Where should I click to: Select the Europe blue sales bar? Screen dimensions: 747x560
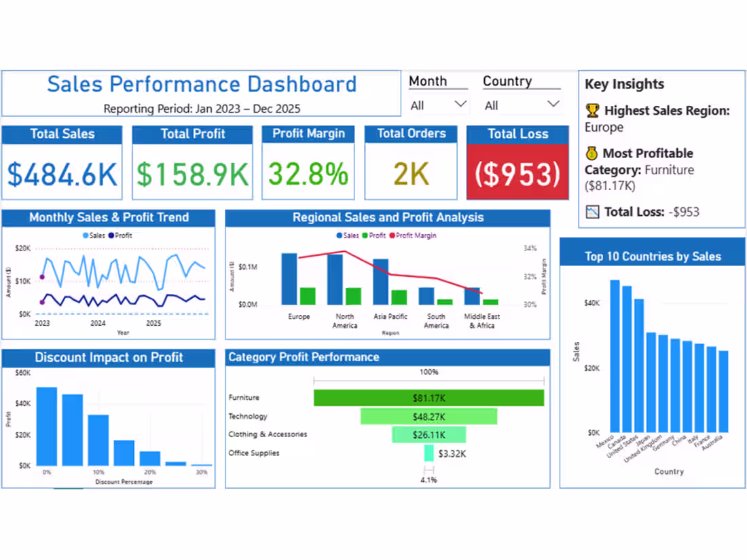pyautogui.click(x=289, y=279)
